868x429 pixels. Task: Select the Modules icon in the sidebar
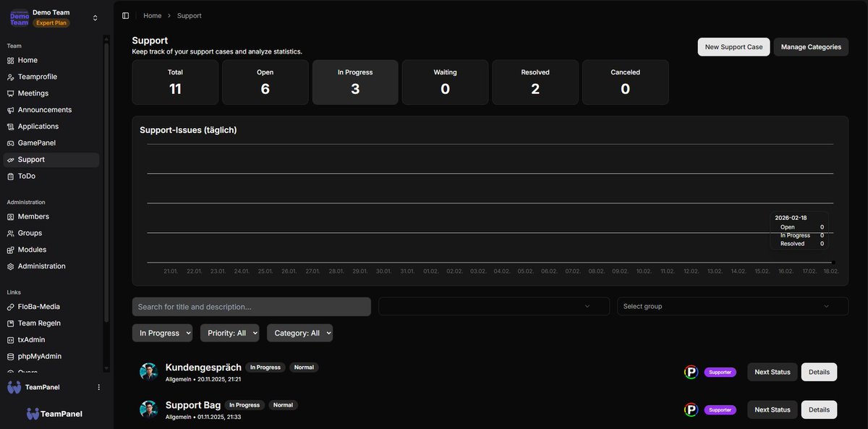click(x=12, y=249)
